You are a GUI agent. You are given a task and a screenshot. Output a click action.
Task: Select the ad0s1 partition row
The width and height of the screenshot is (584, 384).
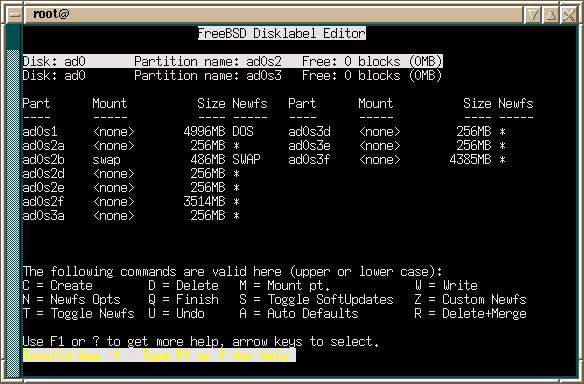pos(138,131)
